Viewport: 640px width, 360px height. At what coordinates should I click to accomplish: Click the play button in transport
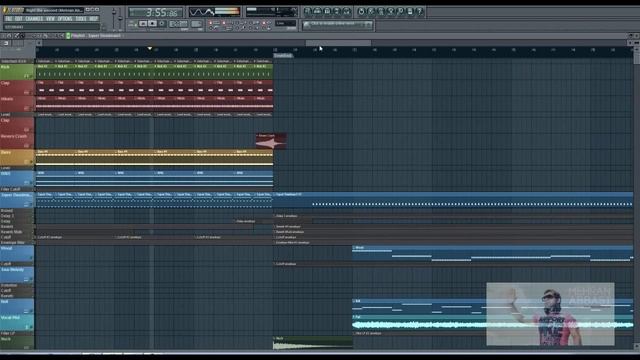point(143,24)
